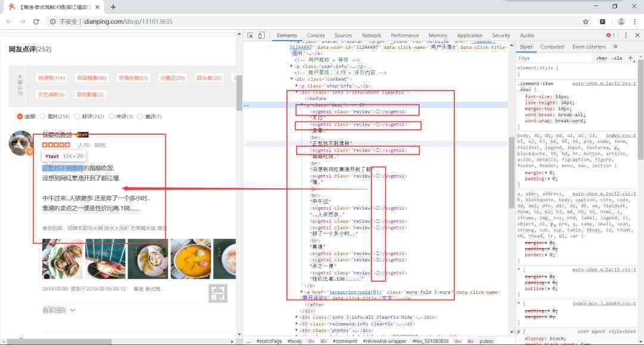Open the Memory tab
Viewport: 644px width, 345px height.
438,36
